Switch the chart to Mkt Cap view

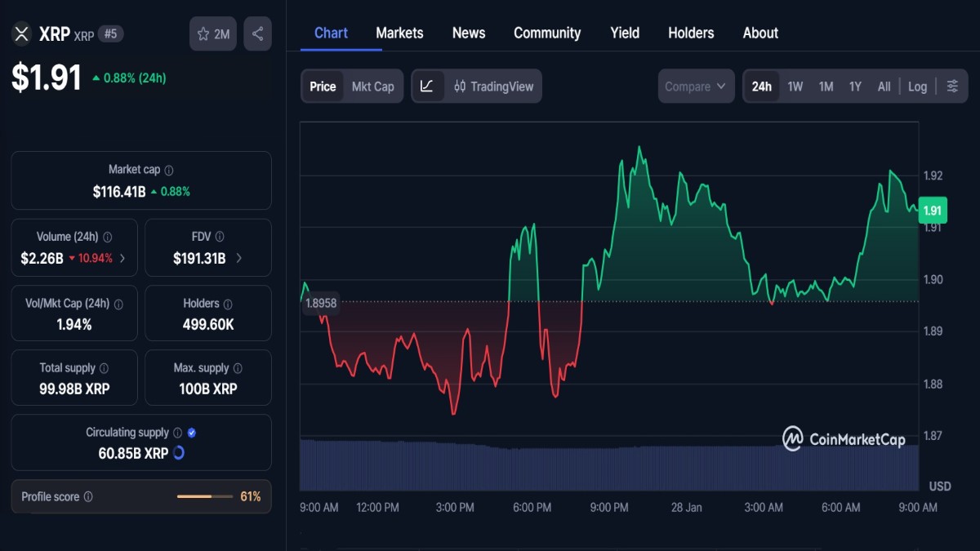pos(372,86)
